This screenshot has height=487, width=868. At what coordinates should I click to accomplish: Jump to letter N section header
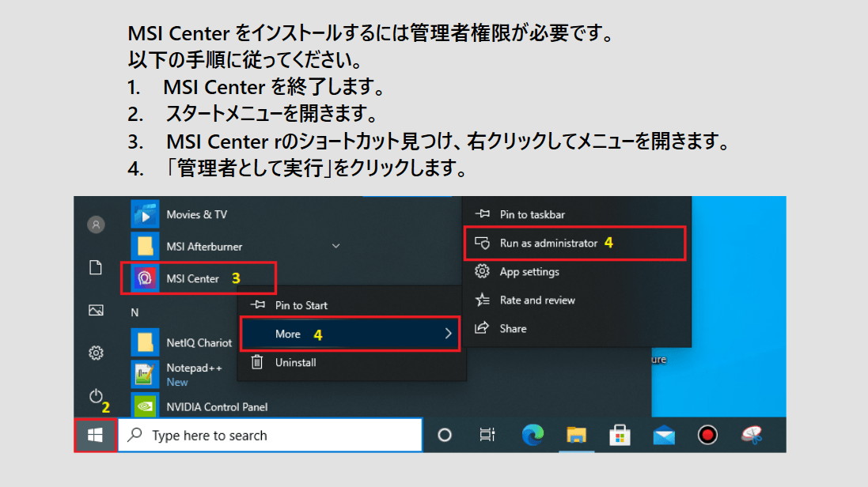coord(135,312)
